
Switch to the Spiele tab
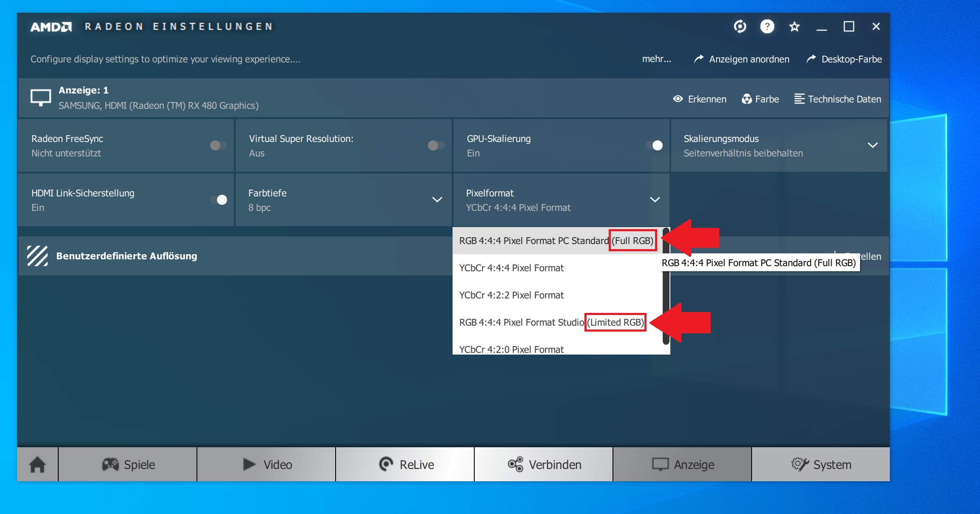point(128,464)
